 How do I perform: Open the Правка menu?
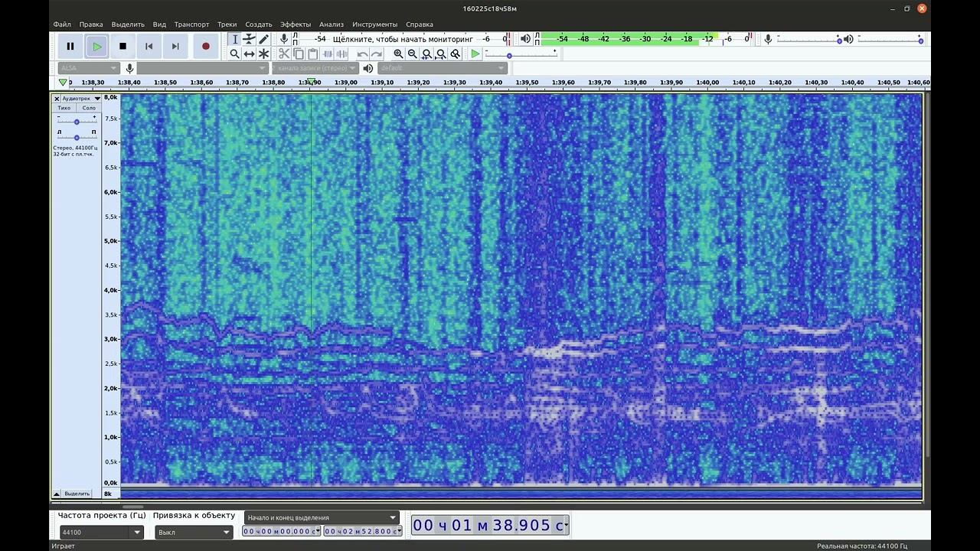click(91, 24)
